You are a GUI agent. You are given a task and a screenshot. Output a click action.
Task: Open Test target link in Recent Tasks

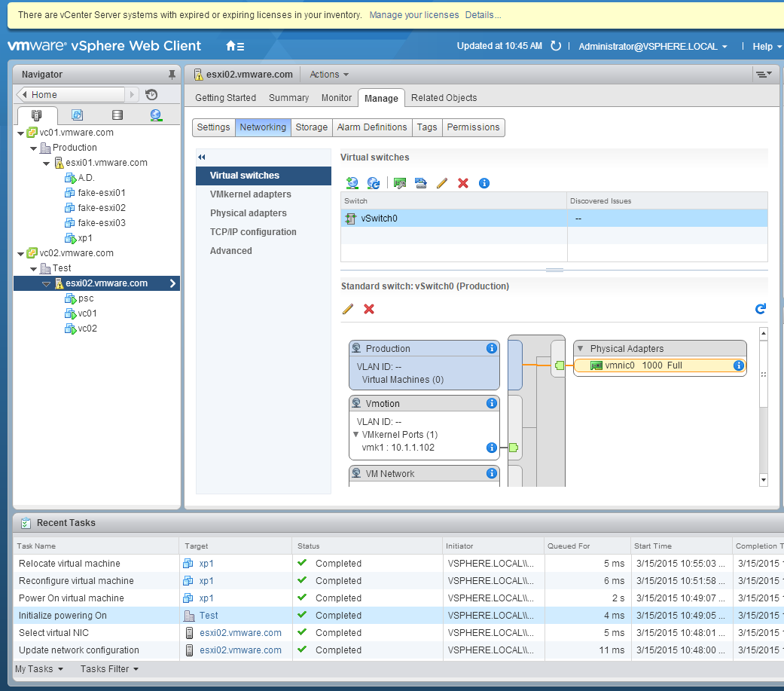(x=209, y=616)
